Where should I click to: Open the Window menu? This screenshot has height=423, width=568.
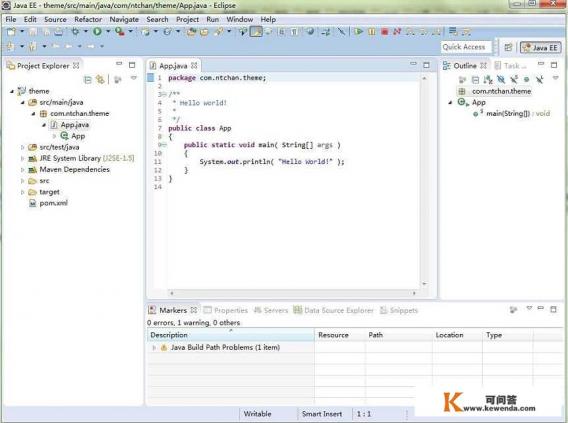pos(239,20)
